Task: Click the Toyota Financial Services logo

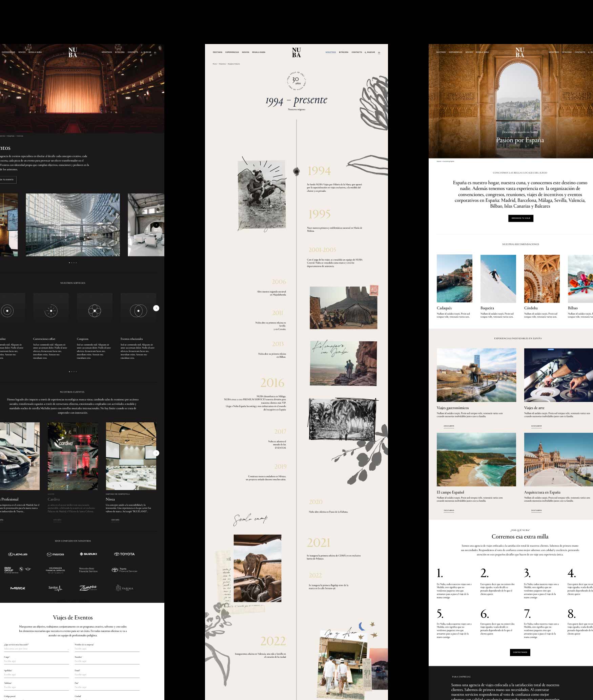Action: (124, 570)
